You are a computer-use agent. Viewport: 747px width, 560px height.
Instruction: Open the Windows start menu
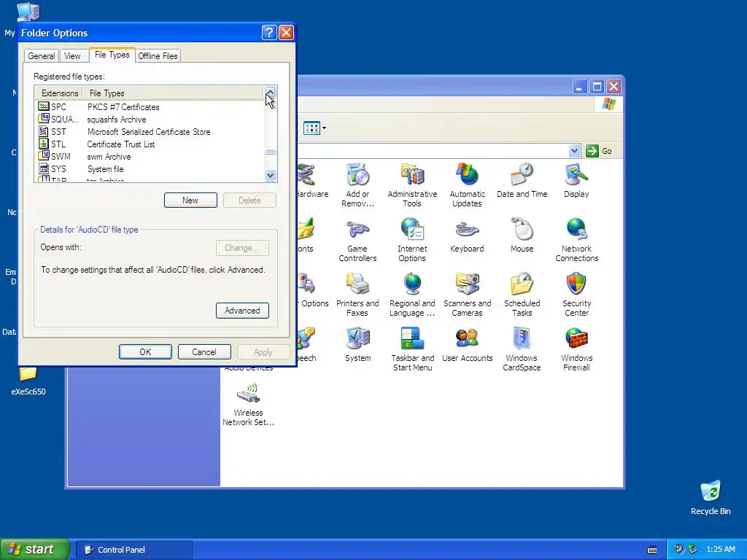tap(34, 550)
